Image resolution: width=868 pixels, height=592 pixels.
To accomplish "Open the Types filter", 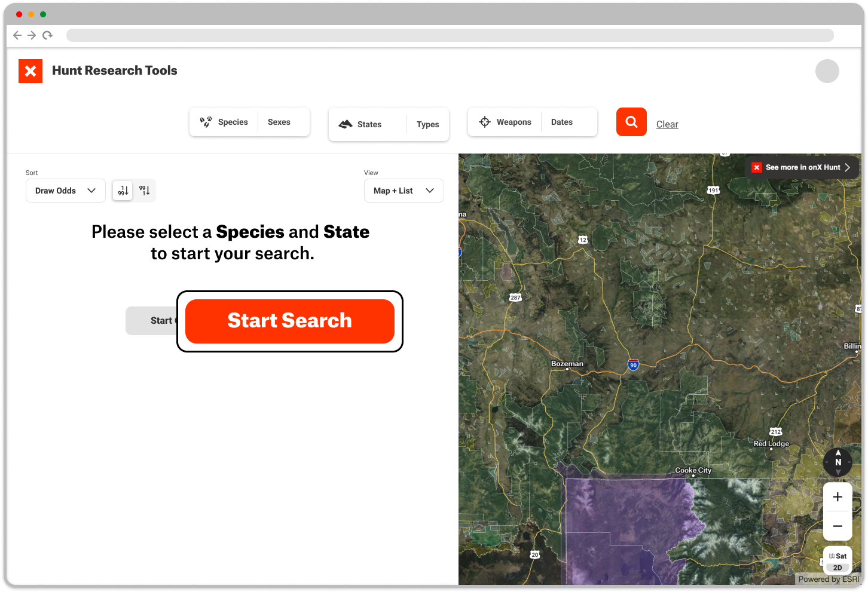I will 428,124.
